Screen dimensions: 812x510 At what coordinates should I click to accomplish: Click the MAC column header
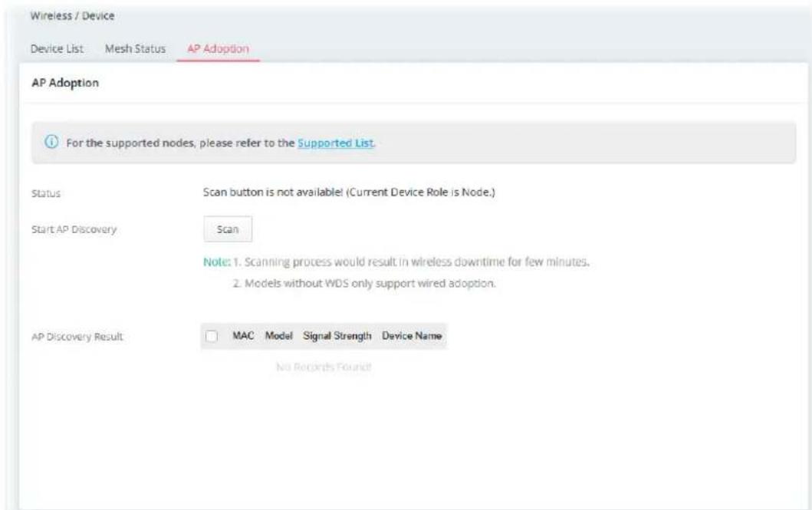tap(243, 335)
